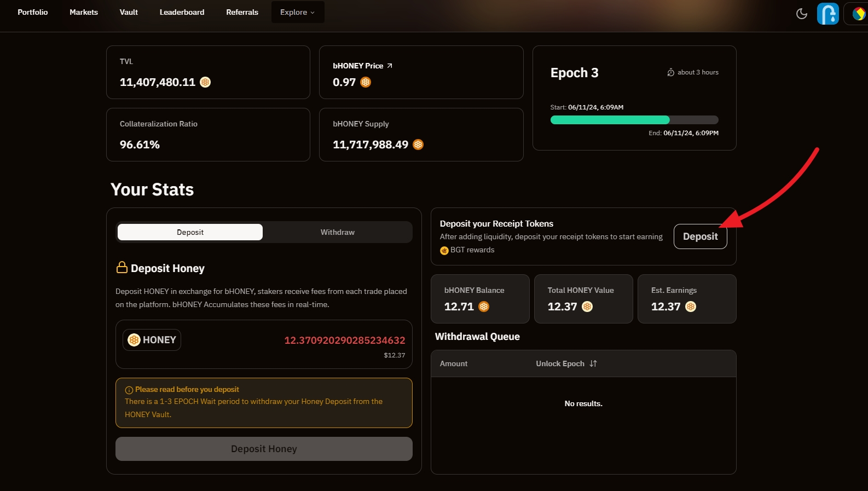
Task: Click the Unlock Epoch column header
Action: [x=566, y=363]
